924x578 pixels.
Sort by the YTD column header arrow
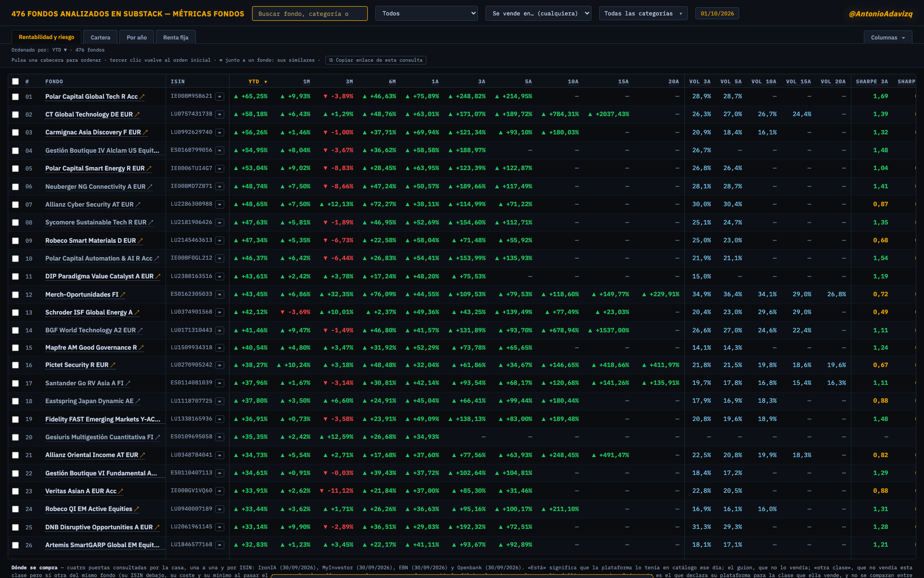tap(266, 82)
